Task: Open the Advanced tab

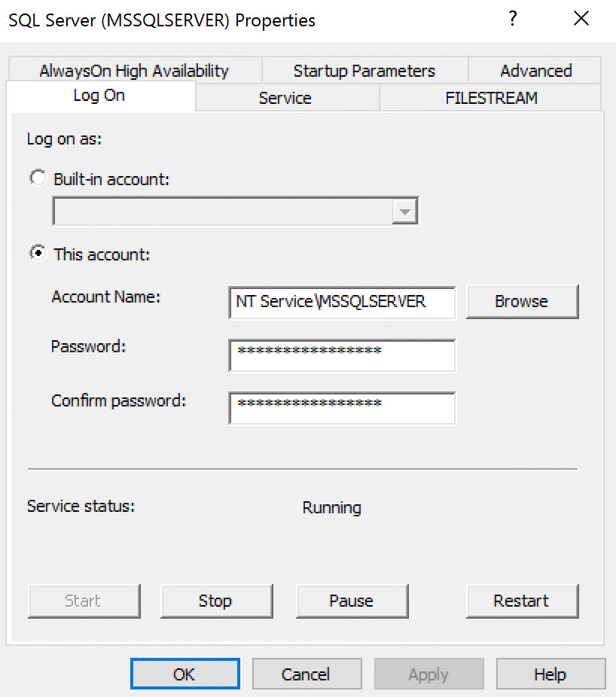Action: 535,70
